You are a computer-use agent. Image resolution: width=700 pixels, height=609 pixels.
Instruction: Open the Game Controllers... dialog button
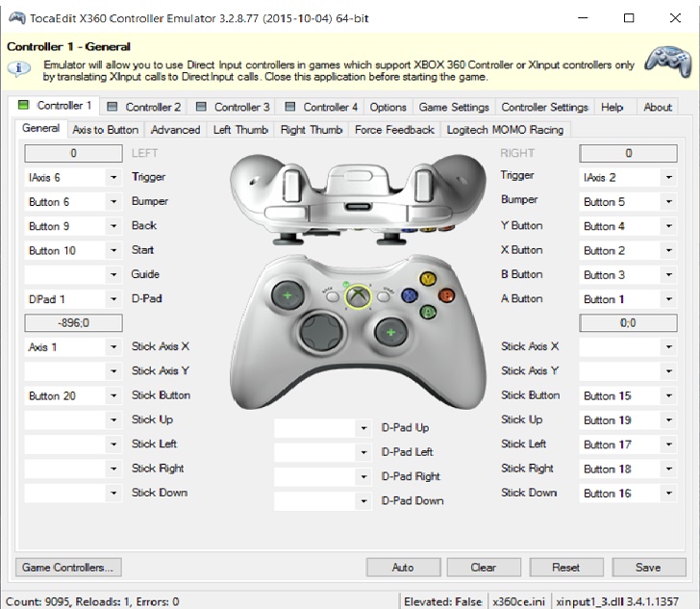coord(68,568)
